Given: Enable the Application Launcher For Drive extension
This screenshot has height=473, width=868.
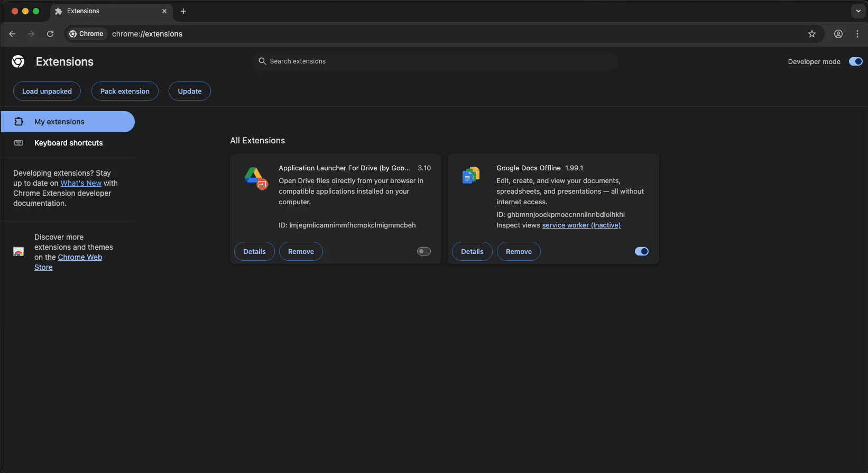Looking at the screenshot, I should (x=424, y=251).
